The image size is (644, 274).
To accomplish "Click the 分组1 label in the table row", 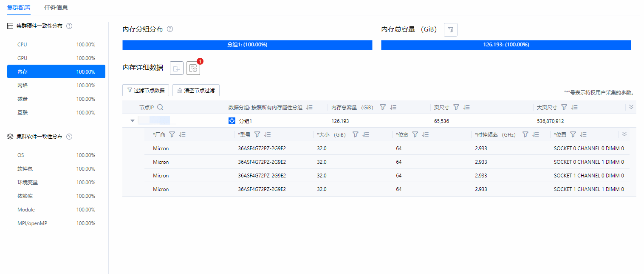I will click(x=246, y=121).
